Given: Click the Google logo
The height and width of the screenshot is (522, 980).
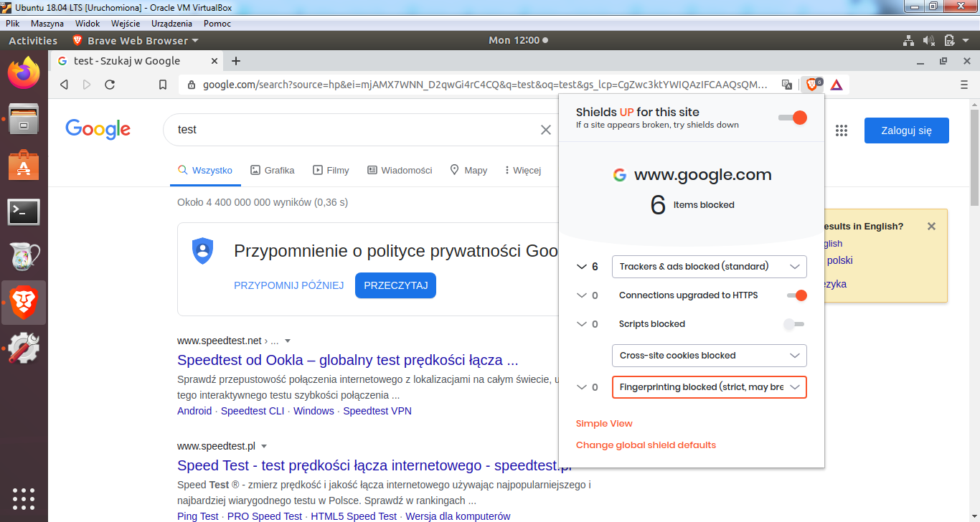Looking at the screenshot, I should click(98, 129).
